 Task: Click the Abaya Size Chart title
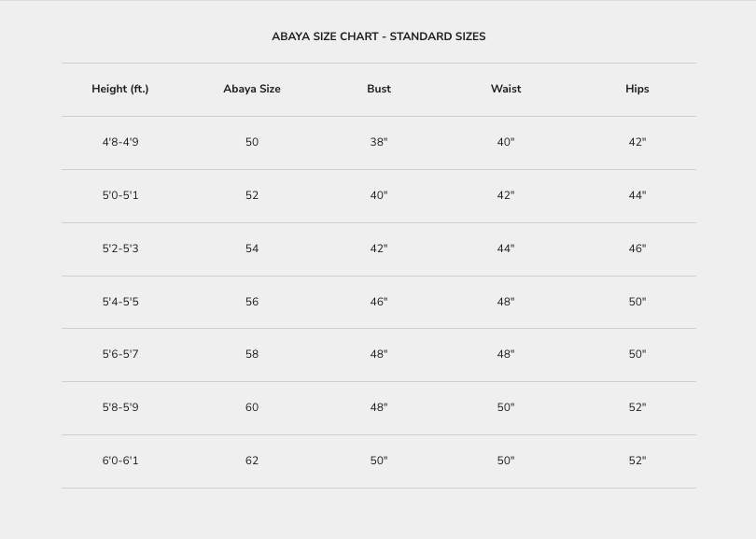(378, 36)
